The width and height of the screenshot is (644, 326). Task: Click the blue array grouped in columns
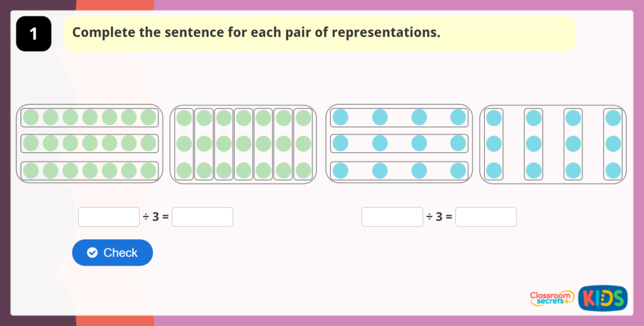553,144
